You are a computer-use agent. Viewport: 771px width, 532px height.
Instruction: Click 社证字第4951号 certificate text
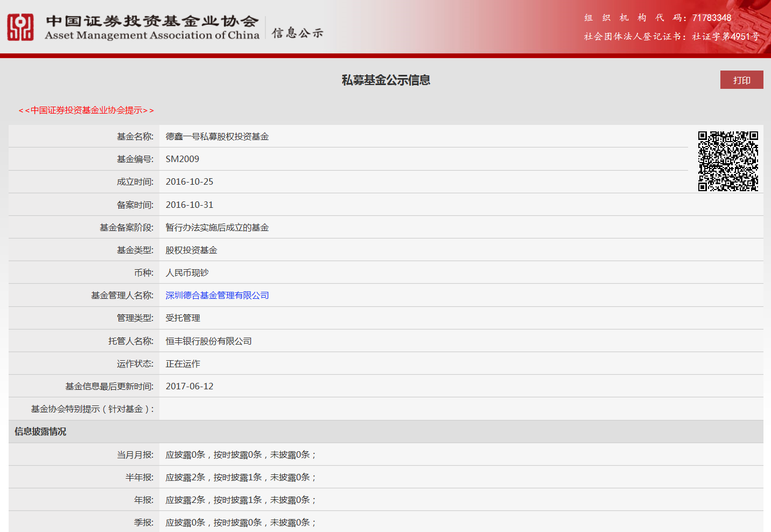(725, 37)
